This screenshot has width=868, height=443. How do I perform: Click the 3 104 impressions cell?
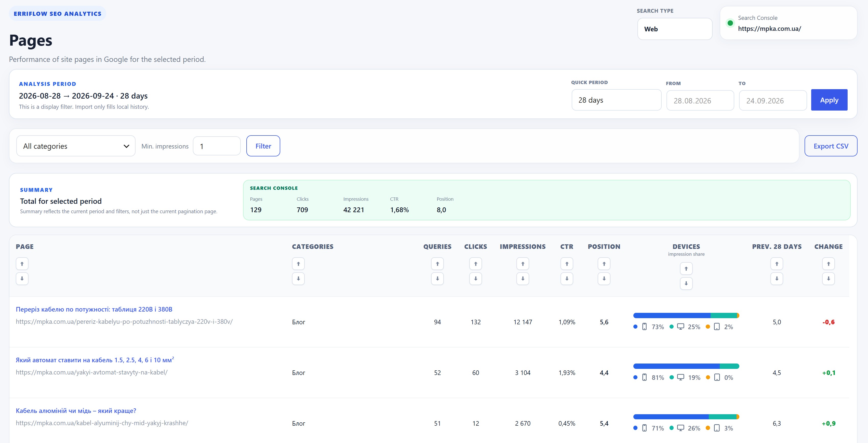[523, 373]
